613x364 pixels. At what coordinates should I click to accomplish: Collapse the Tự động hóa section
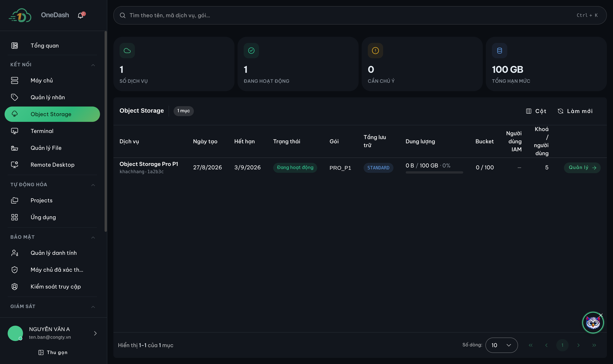[x=93, y=185]
